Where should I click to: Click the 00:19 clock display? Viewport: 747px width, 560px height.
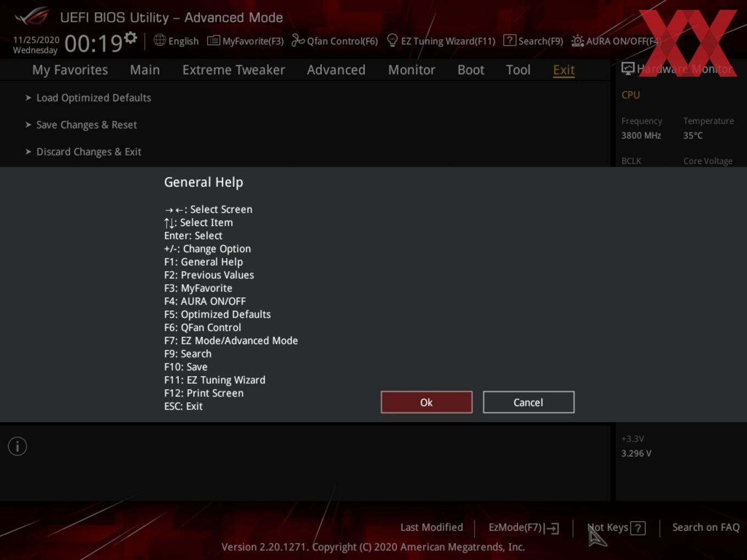(93, 43)
